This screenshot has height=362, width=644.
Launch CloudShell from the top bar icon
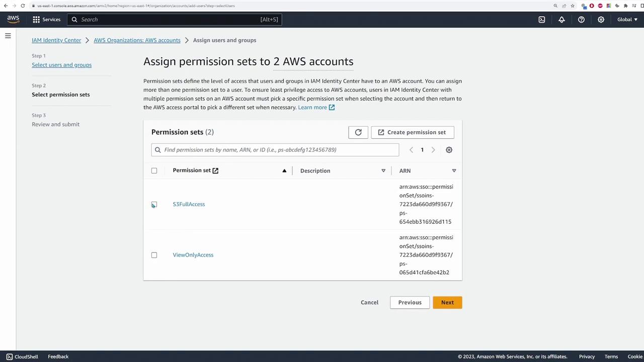coord(542,20)
